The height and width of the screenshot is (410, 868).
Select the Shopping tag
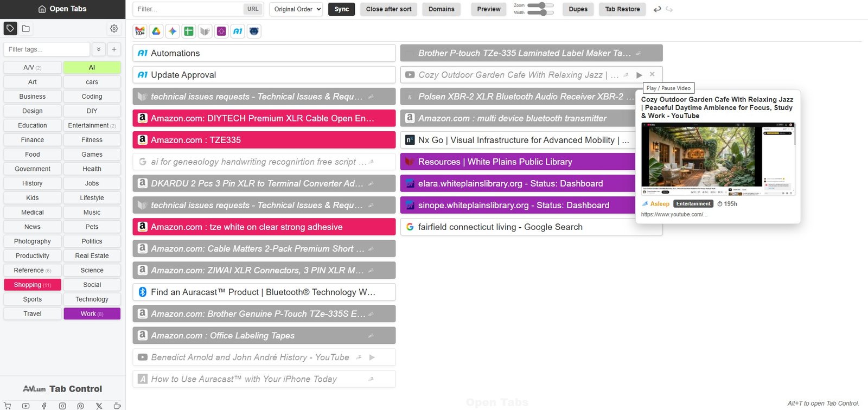point(32,285)
